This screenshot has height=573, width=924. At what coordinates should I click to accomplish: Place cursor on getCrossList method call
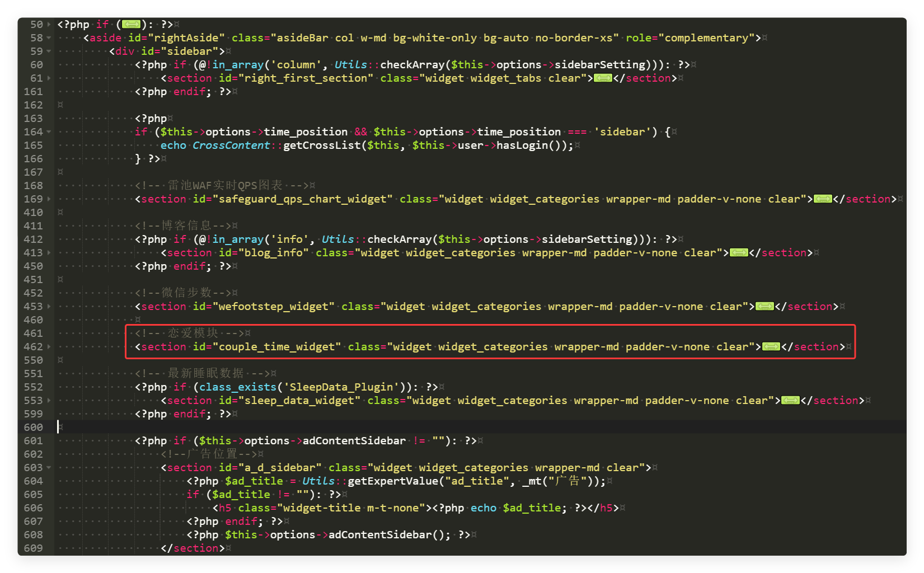click(x=322, y=145)
